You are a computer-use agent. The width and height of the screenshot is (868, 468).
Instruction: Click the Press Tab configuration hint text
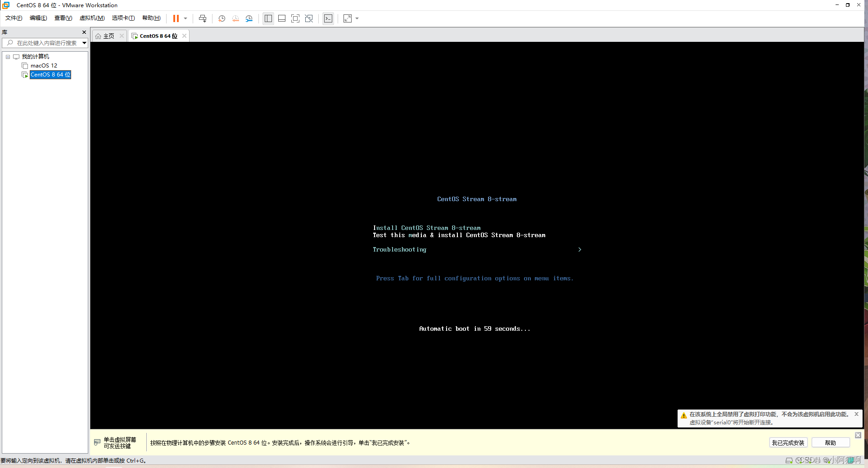point(475,279)
